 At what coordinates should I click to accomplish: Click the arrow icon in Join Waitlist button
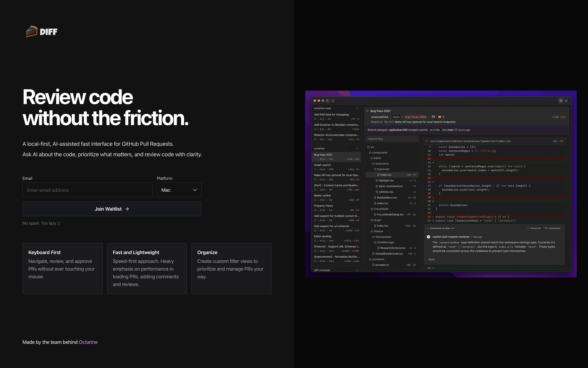pos(127,209)
